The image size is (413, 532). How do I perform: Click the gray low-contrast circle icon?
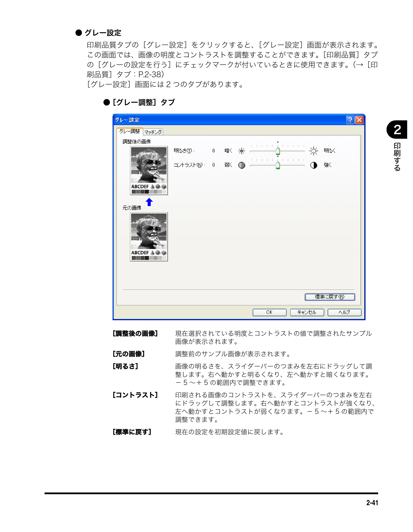coord(241,165)
